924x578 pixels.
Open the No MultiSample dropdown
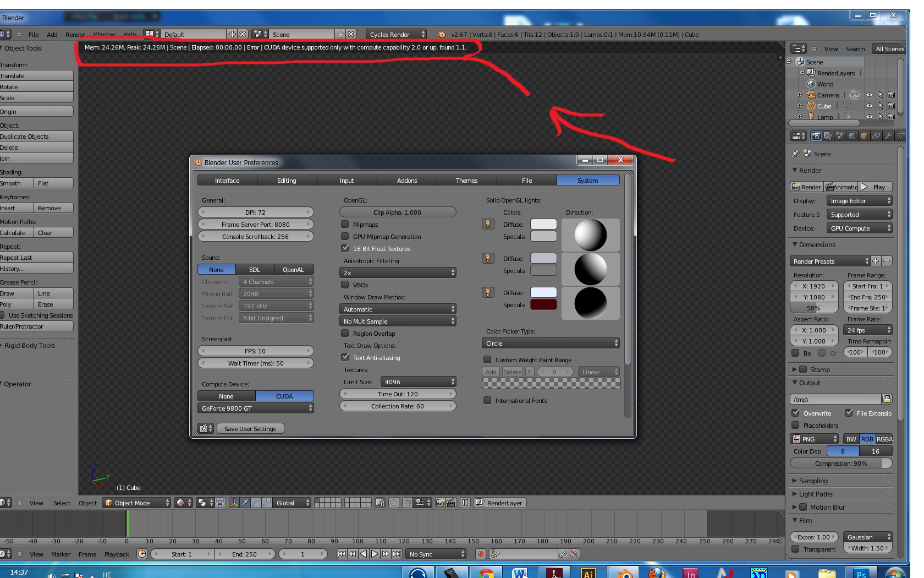coord(398,321)
